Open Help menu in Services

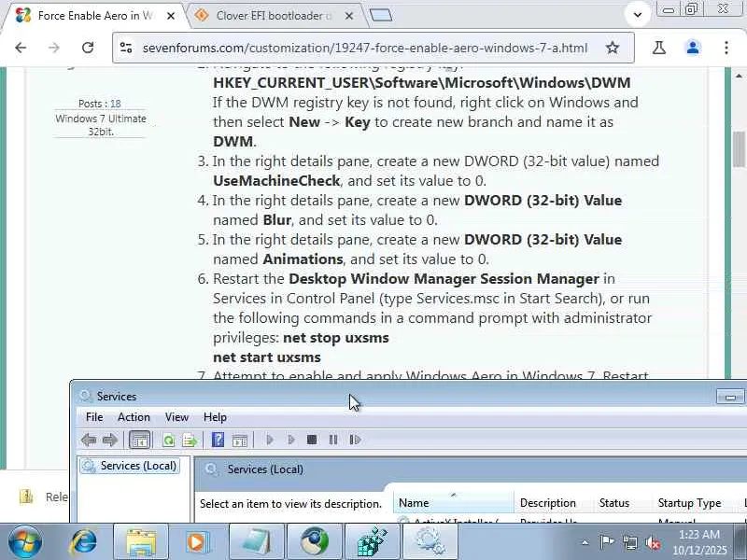click(x=215, y=417)
